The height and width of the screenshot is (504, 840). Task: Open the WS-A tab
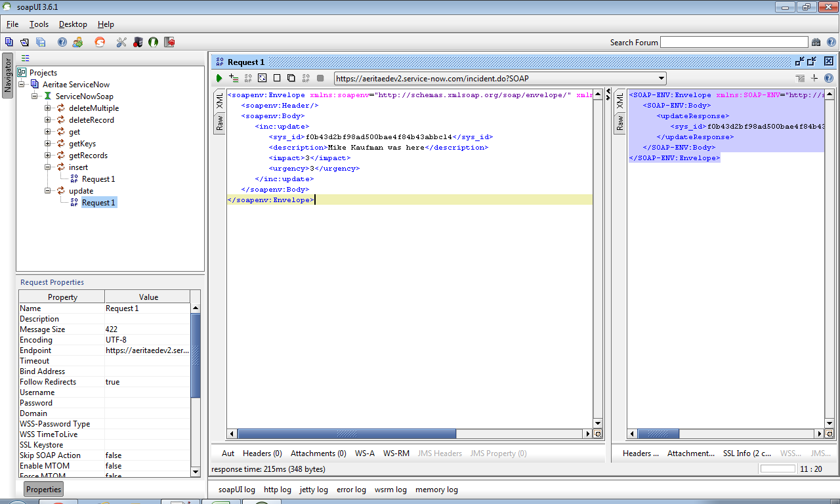pos(365,453)
